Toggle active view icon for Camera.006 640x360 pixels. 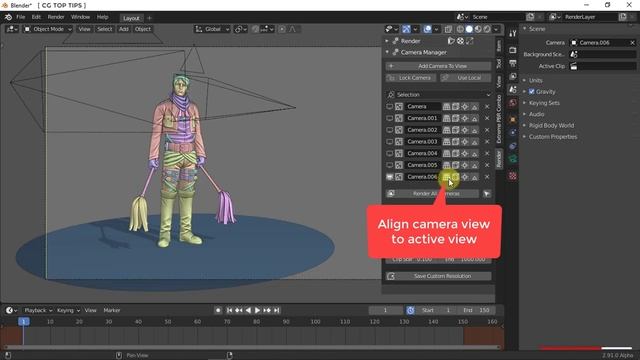[x=389, y=177]
